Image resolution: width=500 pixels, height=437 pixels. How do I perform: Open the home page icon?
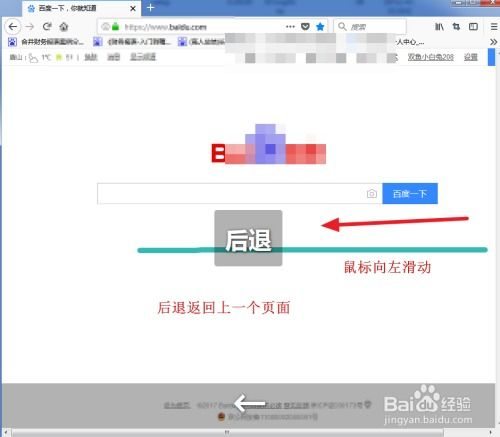coord(64,27)
